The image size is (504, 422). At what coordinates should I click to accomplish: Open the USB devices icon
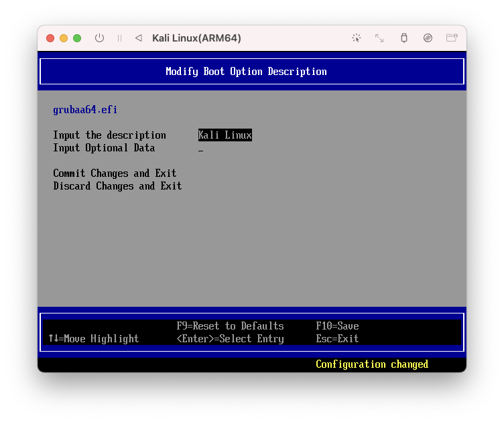click(404, 38)
